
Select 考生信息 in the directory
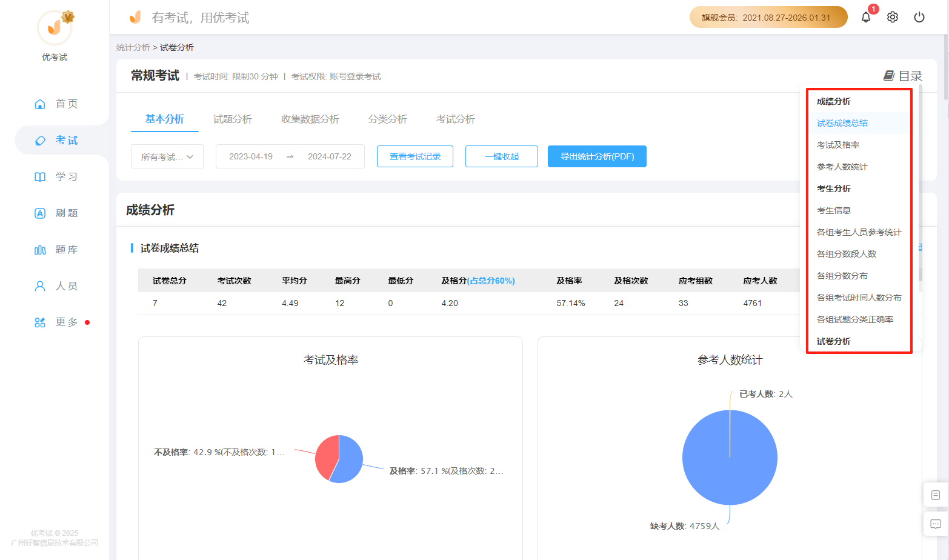click(x=834, y=210)
